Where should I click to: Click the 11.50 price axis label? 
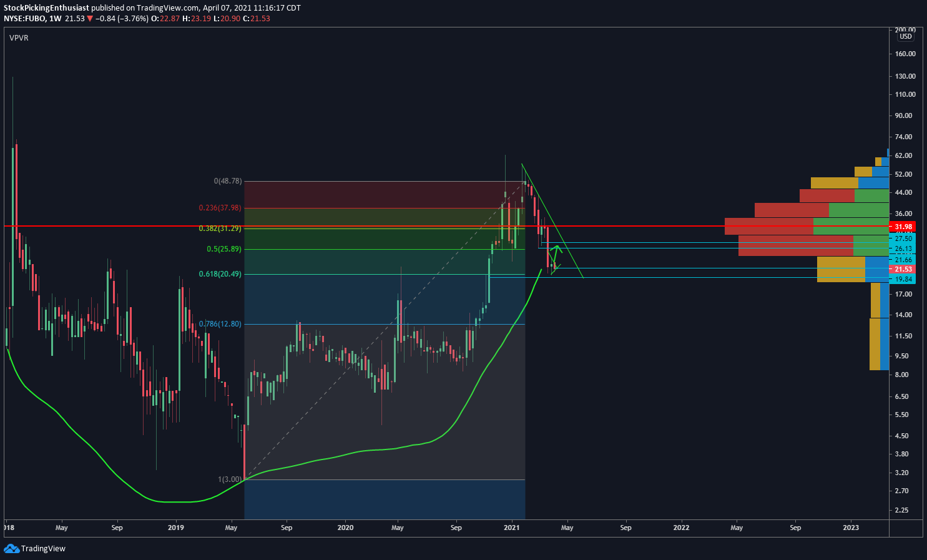pos(903,336)
